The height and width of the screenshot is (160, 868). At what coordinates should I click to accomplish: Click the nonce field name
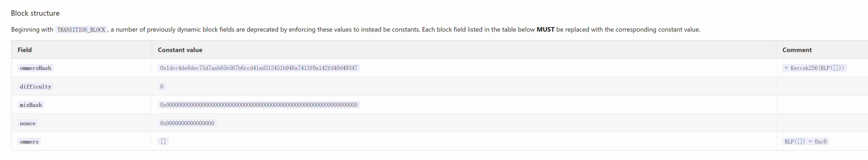pos(28,123)
